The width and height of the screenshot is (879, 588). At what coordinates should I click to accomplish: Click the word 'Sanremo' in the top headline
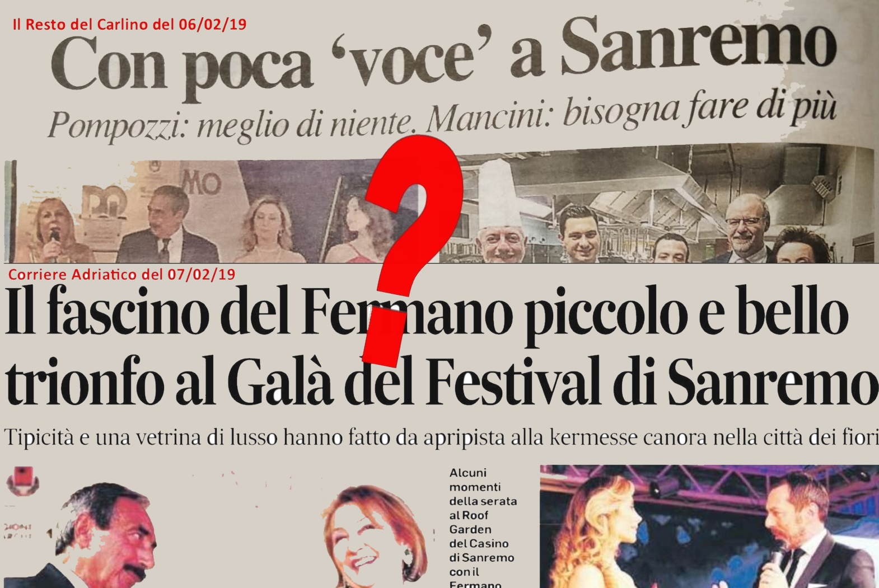[699, 46]
